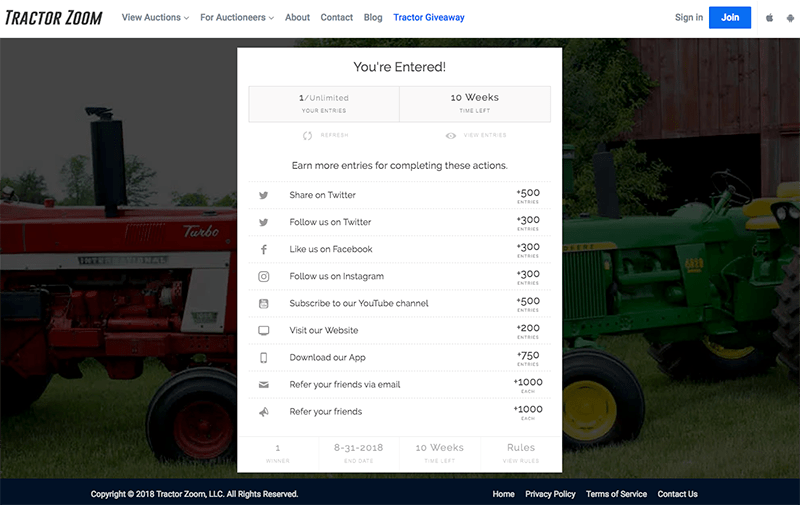
Task: Select Follow us on Twitter action
Action: (x=399, y=222)
